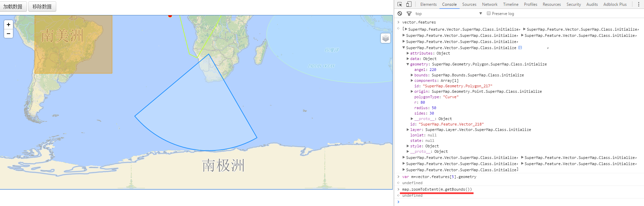This screenshot has width=644, height=206.
Task: Click the 加载数据 button
Action: click(x=13, y=6)
